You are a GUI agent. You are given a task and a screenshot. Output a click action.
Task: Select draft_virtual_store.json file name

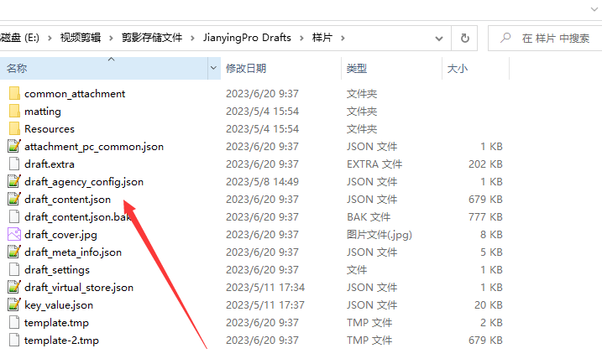79,288
